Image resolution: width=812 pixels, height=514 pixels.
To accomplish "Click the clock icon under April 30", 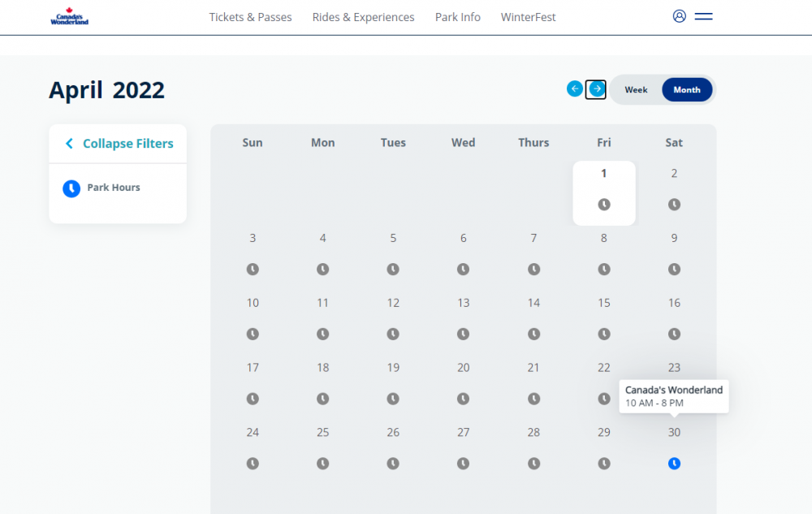I will [x=674, y=464].
